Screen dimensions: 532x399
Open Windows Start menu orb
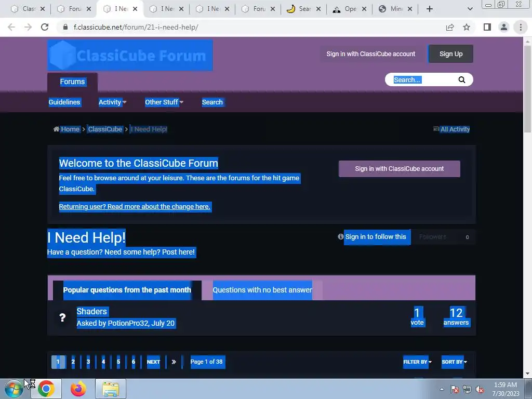coord(14,389)
